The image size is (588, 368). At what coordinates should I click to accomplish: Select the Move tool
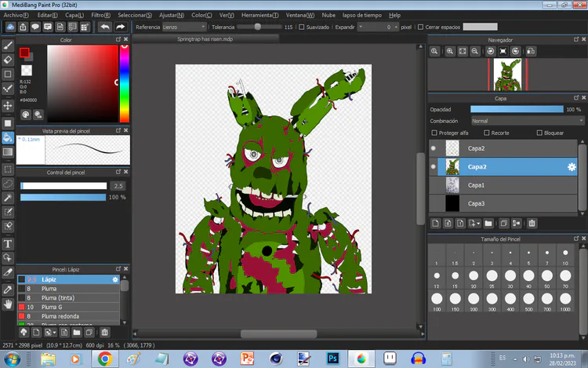[8, 105]
